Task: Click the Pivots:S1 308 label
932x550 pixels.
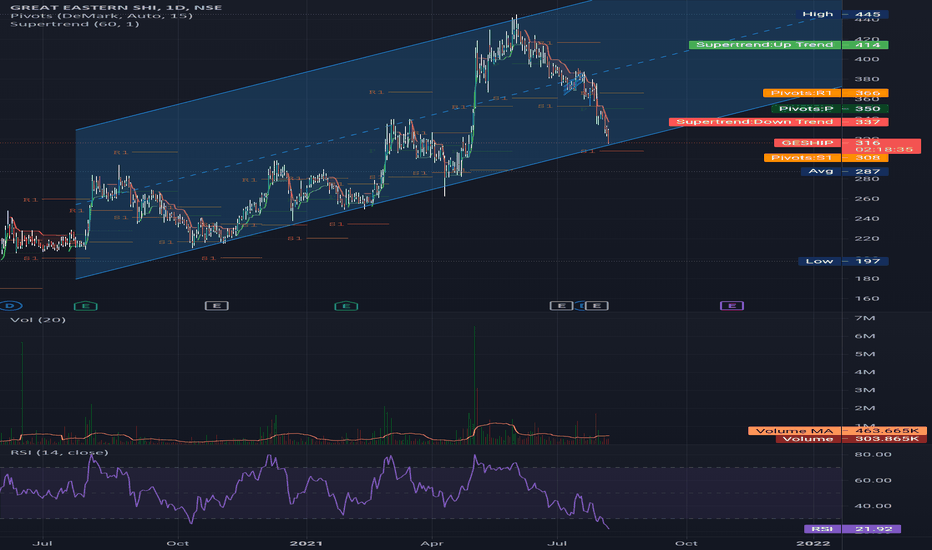Action: pyautogui.click(x=826, y=158)
